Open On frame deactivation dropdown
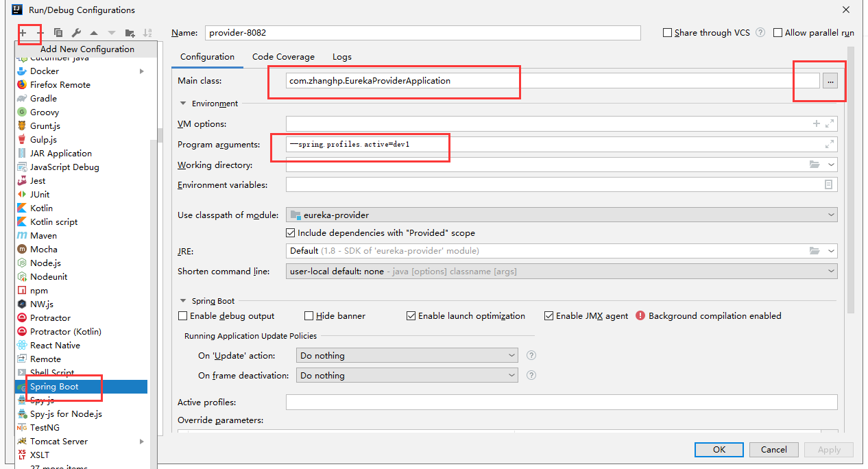Image resolution: width=868 pixels, height=469 pixels. pyautogui.click(x=407, y=375)
